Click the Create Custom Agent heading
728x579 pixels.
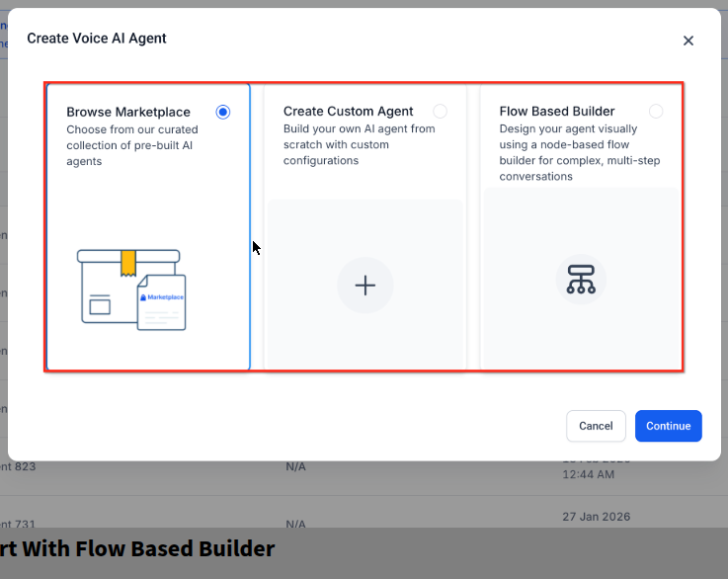coord(348,112)
